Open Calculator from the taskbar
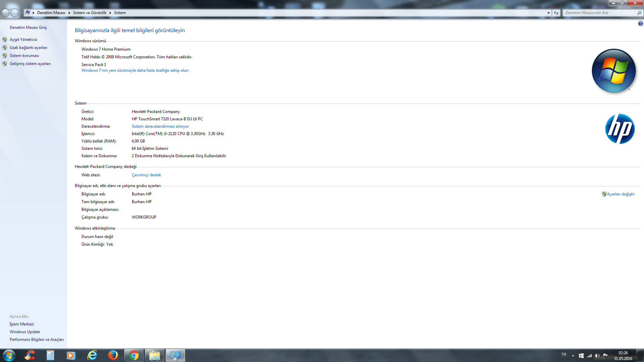Image resolution: width=644 pixels, height=362 pixels. (x=50, y=355)
